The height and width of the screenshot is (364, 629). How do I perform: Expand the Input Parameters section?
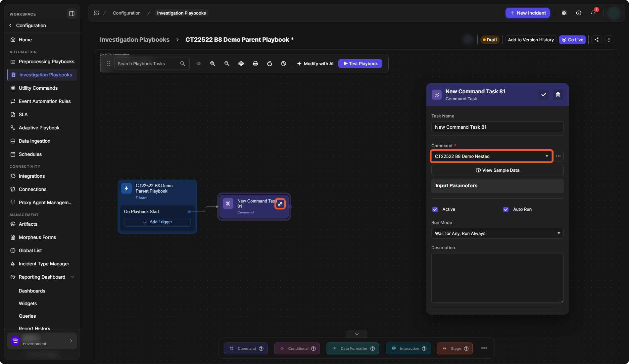[x=497, y=186]
